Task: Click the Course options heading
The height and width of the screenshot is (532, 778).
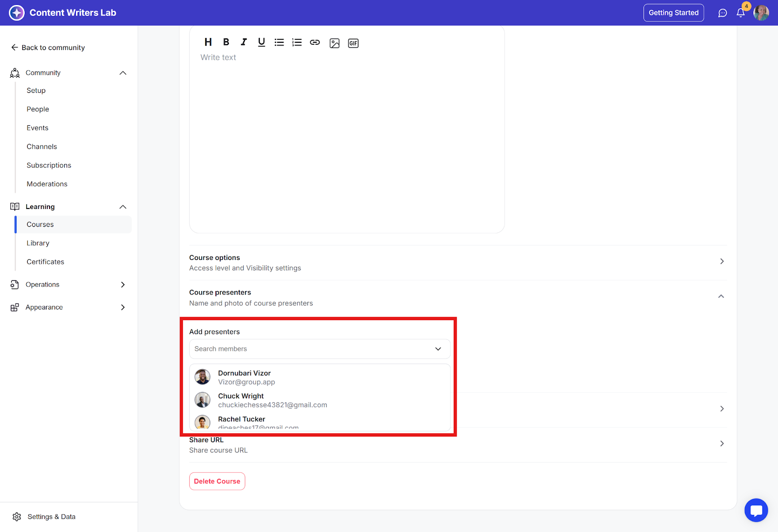Action: pyautogui.click(x=214, y=257)
